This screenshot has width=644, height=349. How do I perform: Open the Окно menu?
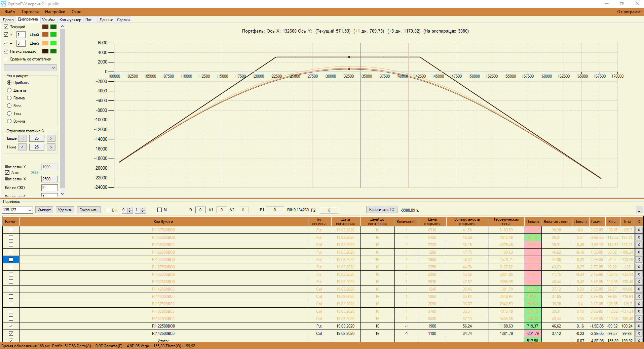77,12
